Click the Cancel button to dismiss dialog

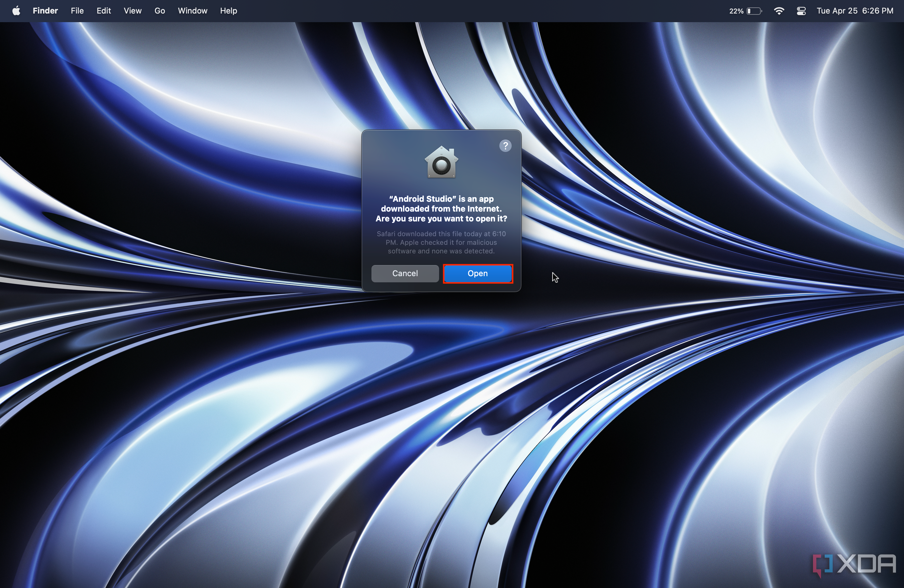pyautogui.click(x=404, y=273)
